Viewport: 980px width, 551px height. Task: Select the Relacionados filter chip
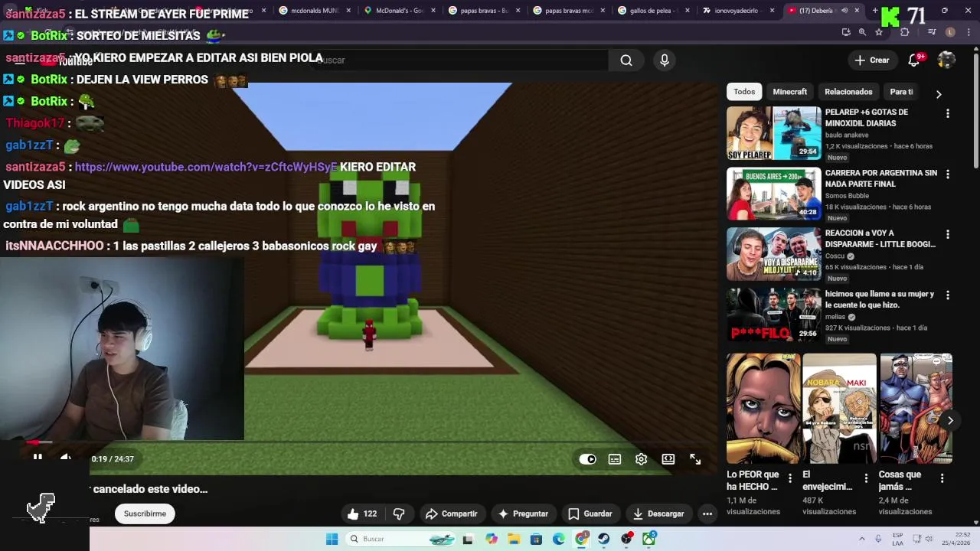[848, 92]
